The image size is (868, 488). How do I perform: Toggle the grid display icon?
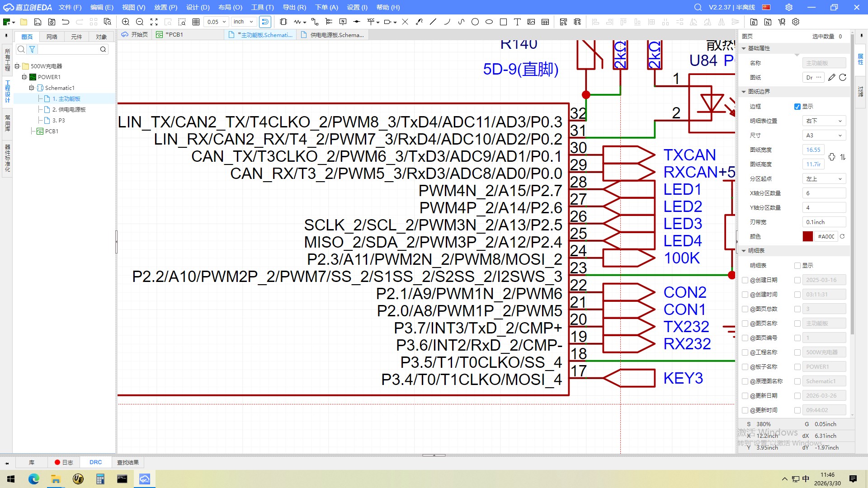tap(196, 22)
